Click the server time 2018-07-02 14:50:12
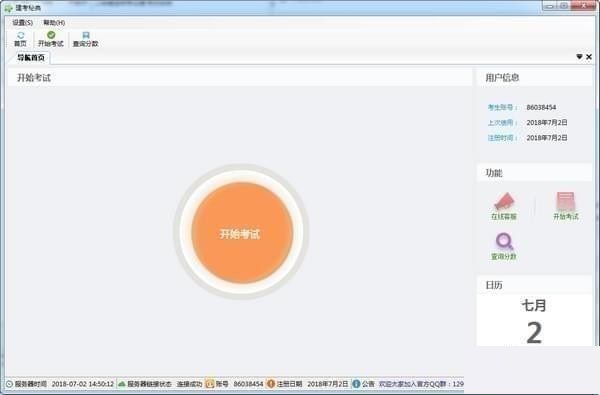Image resolution: width=600 pixels, height=395 pixels. coord(83,384)
